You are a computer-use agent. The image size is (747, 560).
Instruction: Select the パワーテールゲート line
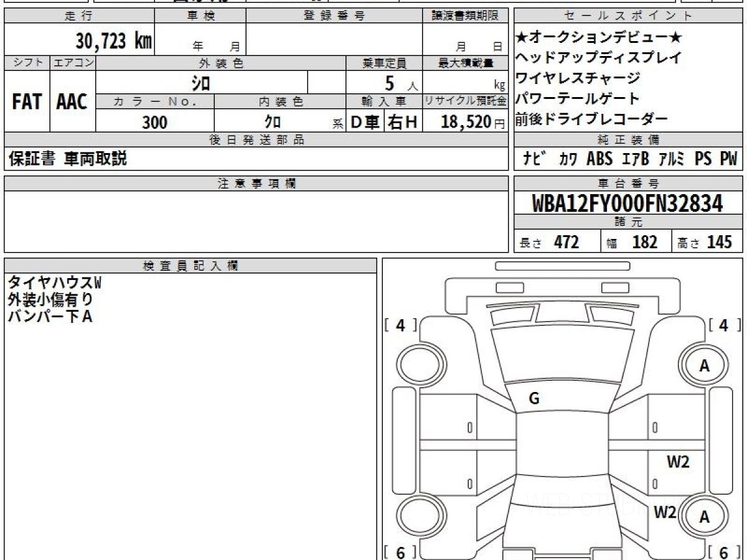pos(578,98)
